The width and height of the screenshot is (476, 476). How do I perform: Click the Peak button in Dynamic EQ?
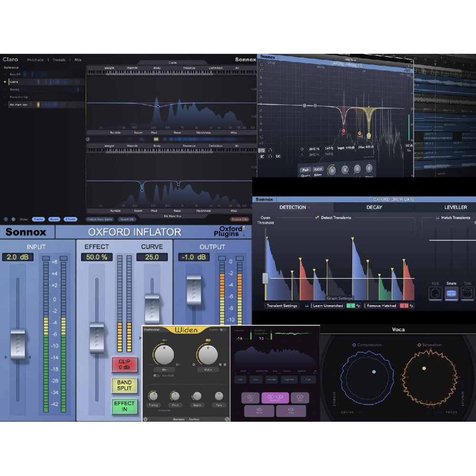coord(306,170)
